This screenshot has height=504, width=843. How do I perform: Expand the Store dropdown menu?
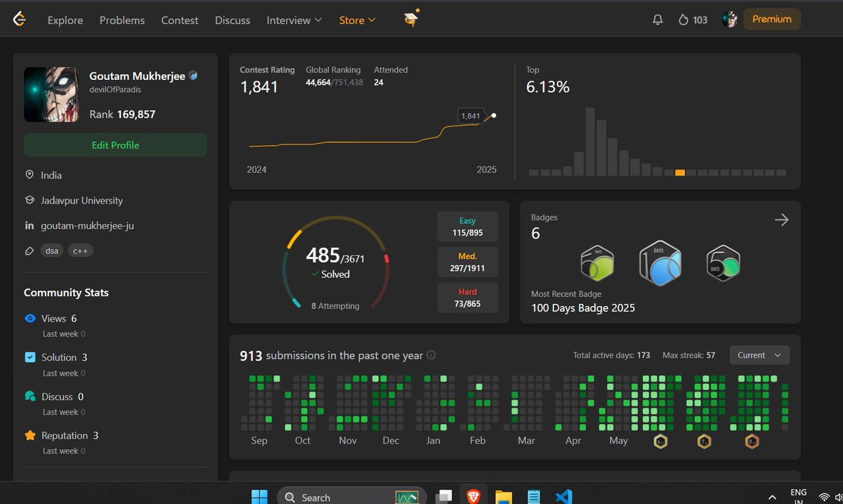pos(358,20)
